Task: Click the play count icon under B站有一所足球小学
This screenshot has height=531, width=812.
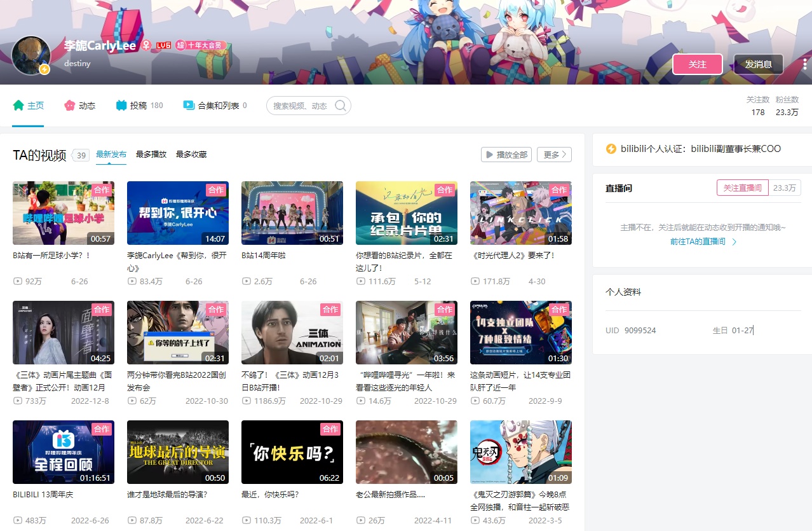Action: point(17,281)
